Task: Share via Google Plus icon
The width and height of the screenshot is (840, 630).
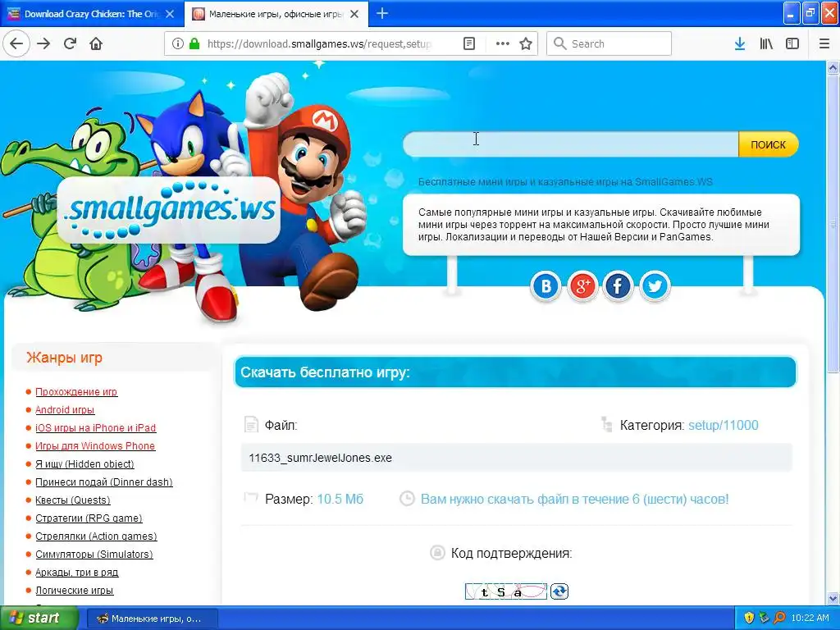Action: 582,286
